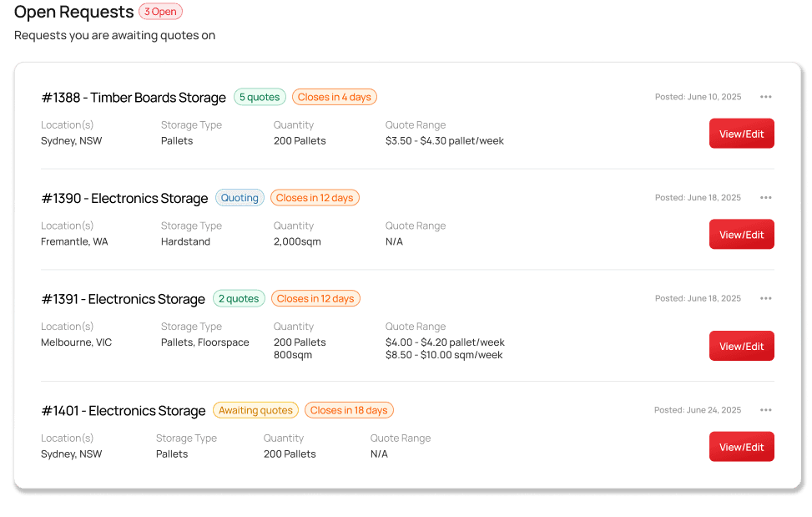The width and height of the screenshot is (812, 517).
Task: Open more options for request #1390
Action: click(x=766, y=197)
